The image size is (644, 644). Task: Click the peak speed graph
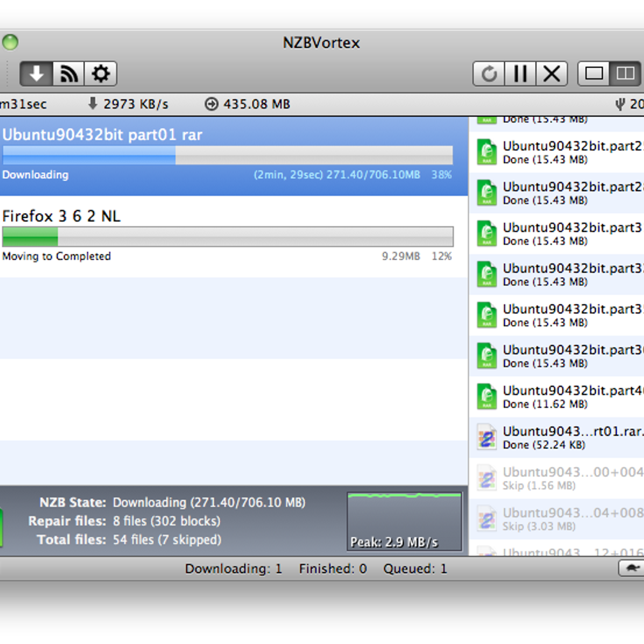[405, 521]
